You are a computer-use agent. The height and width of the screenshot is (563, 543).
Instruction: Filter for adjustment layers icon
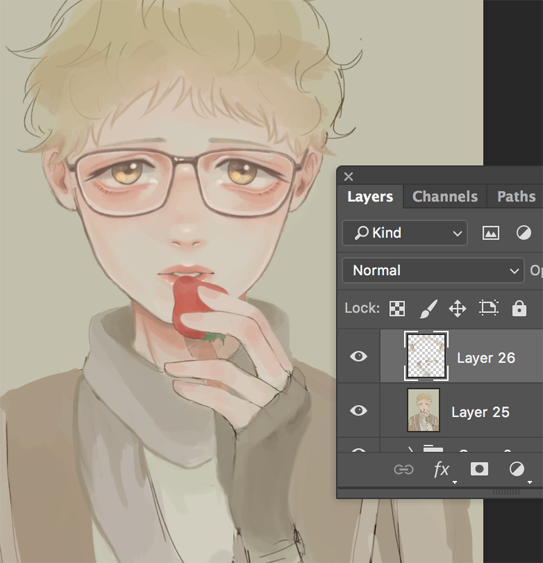[524, 233]
